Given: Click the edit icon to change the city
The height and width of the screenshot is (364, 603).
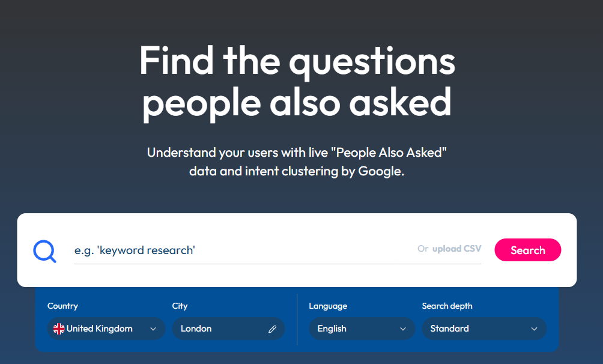Looking at the screenshot, I should click(x=272, y=329).
